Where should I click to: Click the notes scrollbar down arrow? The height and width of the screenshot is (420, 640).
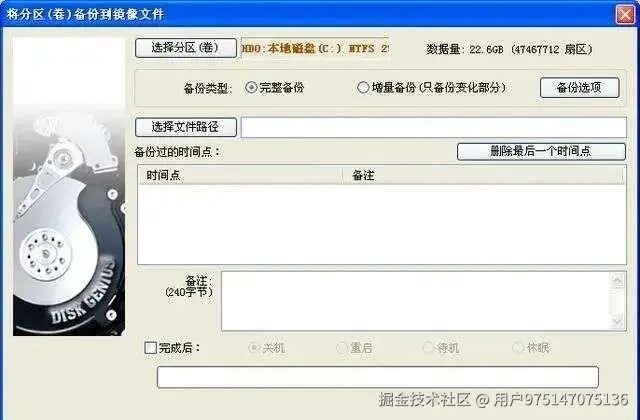[x=618, y=322]
